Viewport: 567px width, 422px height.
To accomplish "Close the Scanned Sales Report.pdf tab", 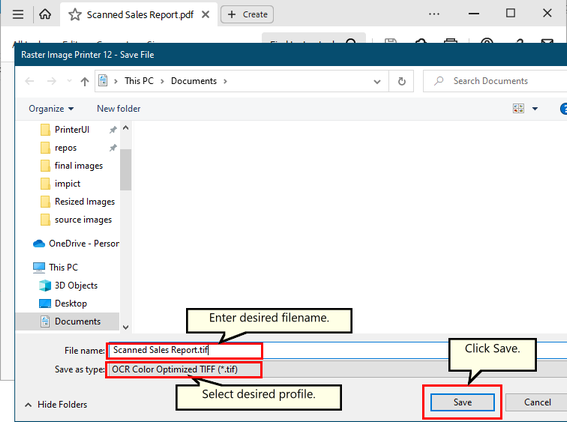I will click(205, 14).
